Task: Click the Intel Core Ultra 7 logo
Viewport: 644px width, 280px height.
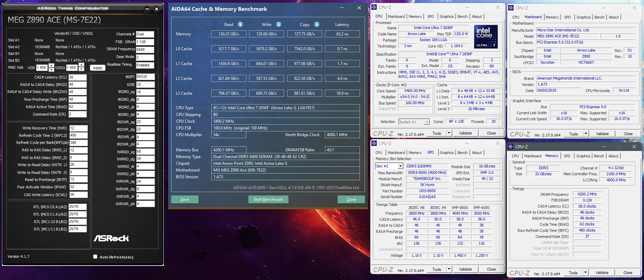Action: point(486,36)
